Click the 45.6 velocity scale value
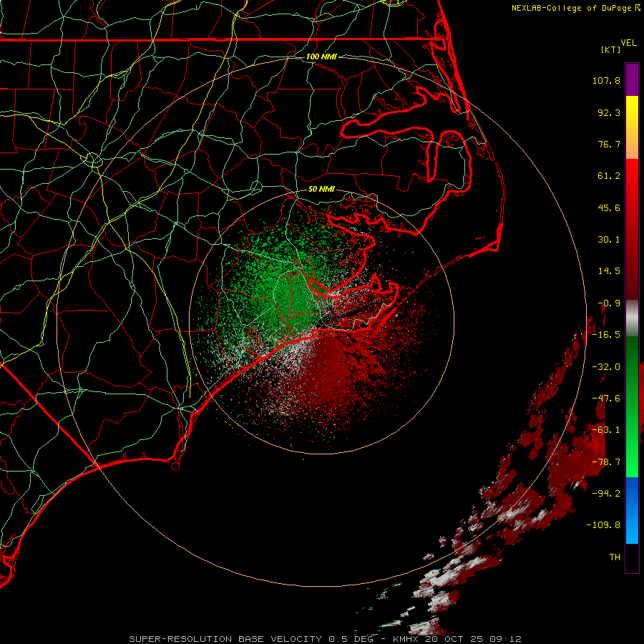The width and height of the screenshot is (644, 644). [609, 208]
